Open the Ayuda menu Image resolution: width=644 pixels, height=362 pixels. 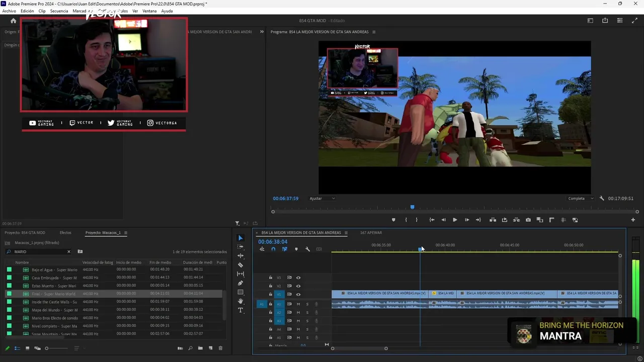click(167, 11)
